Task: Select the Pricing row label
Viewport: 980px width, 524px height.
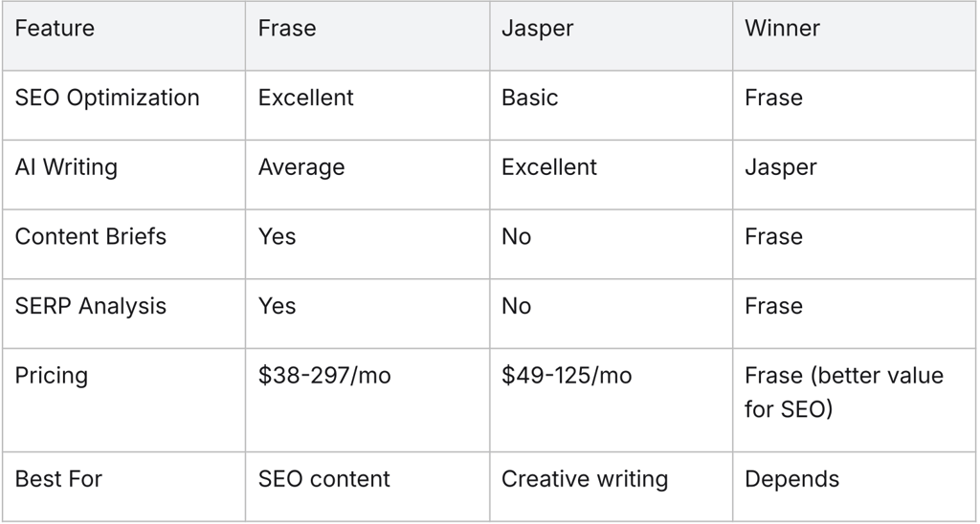Action: (51, 376)
